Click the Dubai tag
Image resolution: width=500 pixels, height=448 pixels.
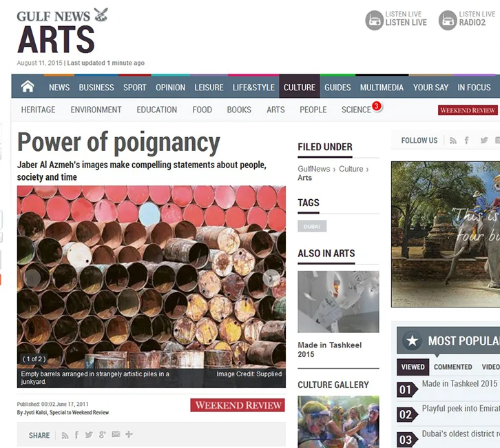[312, 226]
